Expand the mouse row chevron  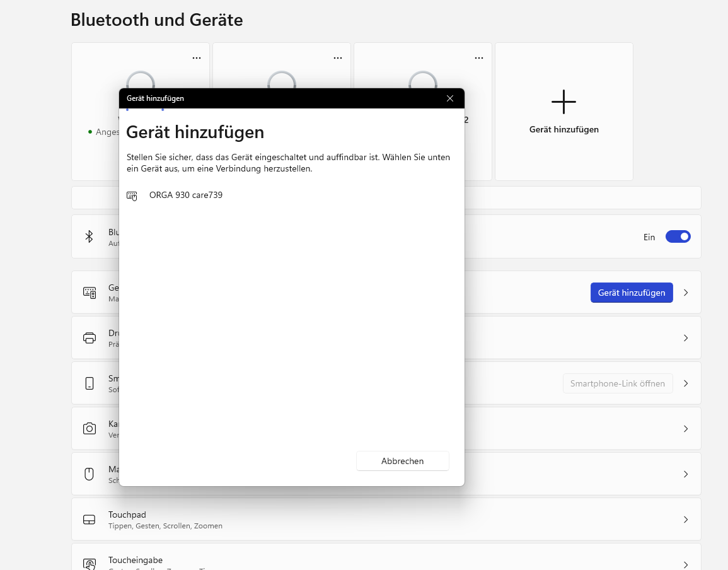tap(686, 474)
